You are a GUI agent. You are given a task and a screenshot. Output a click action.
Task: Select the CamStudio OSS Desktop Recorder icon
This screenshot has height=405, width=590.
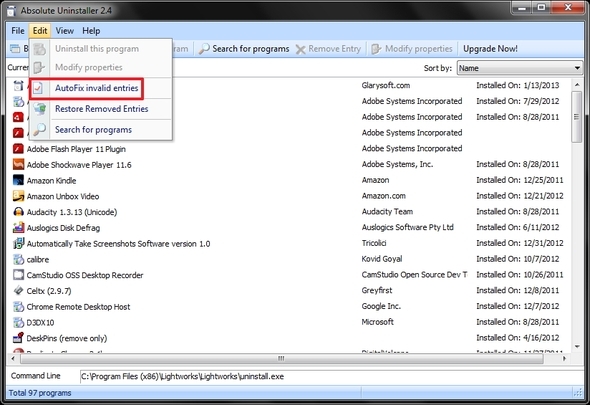[x=18, y=275]
